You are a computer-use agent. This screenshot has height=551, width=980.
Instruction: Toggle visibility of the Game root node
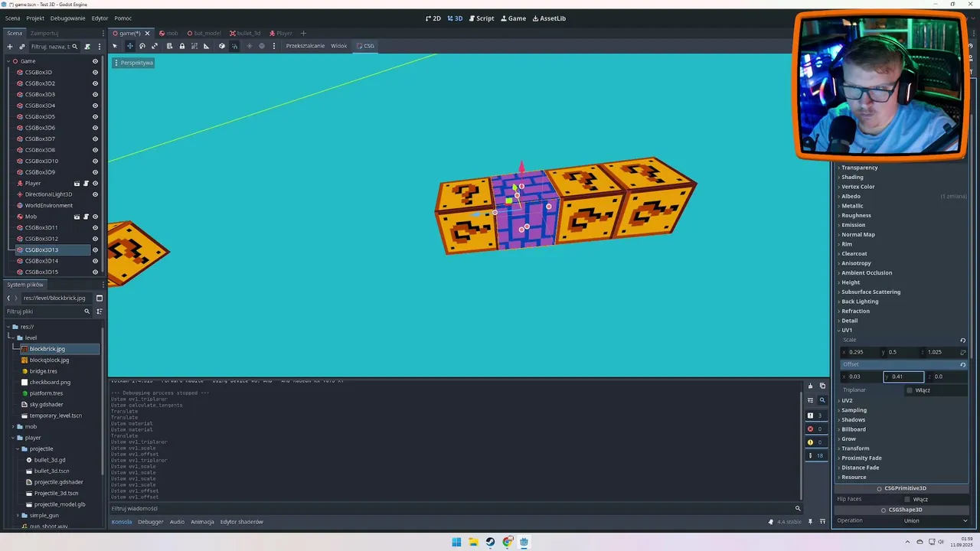[95, 61]
